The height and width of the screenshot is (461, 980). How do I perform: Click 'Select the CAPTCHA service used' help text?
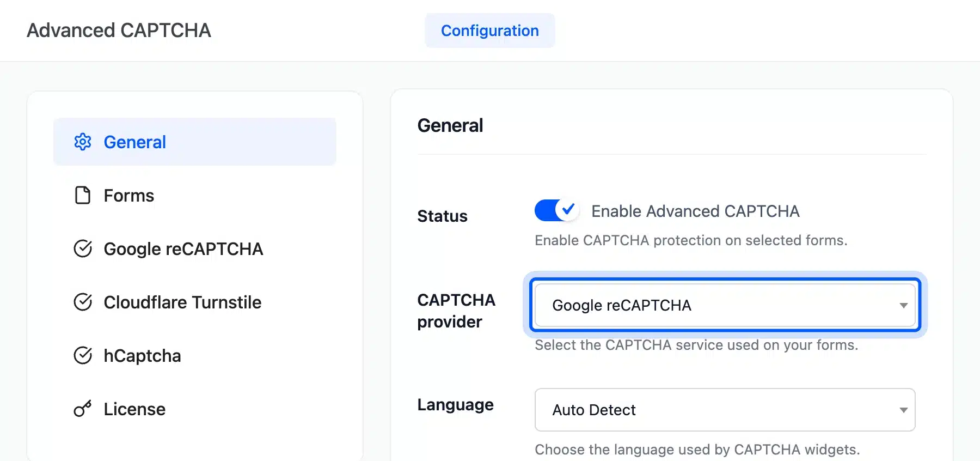click(x=696, y=345)
